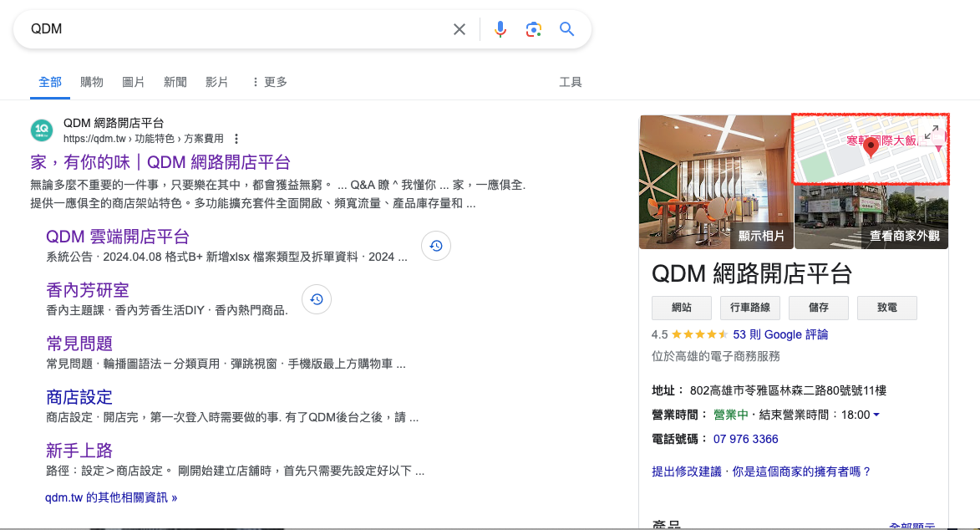The image size is (980, 530).
Task: Click the 電話號碼： label in the business panel
Action: (679, 439)
